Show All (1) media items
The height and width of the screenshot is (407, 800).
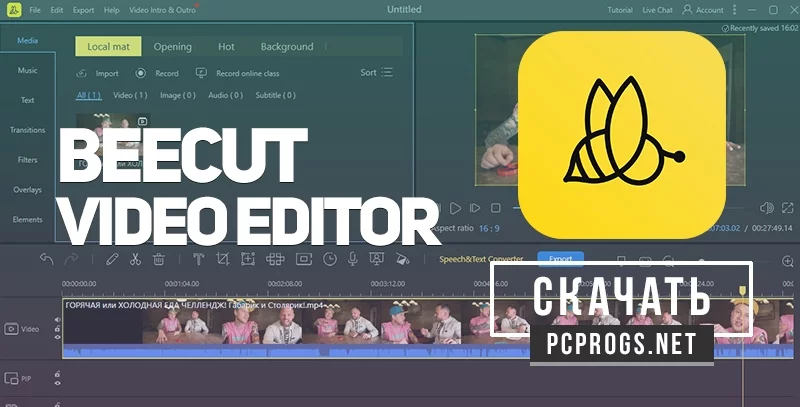[x=89, y=95]
